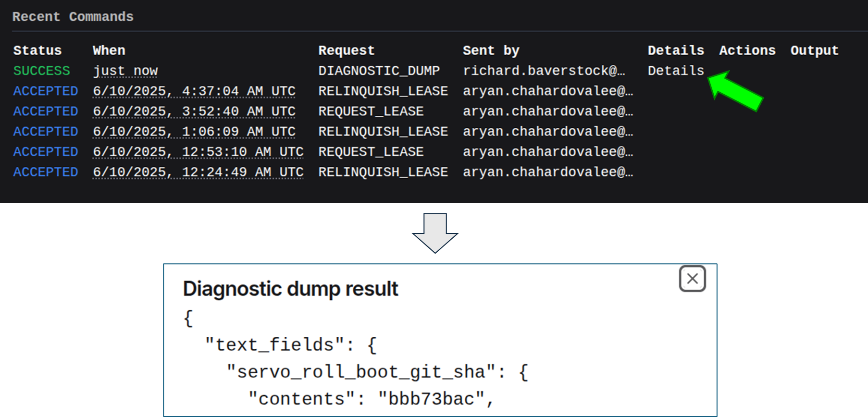This screenshot has height=417, width=868.
Task: Click timestamp 6/10/2025, 3:52:40 AM UTC
Action: click(x=194, y=111)
